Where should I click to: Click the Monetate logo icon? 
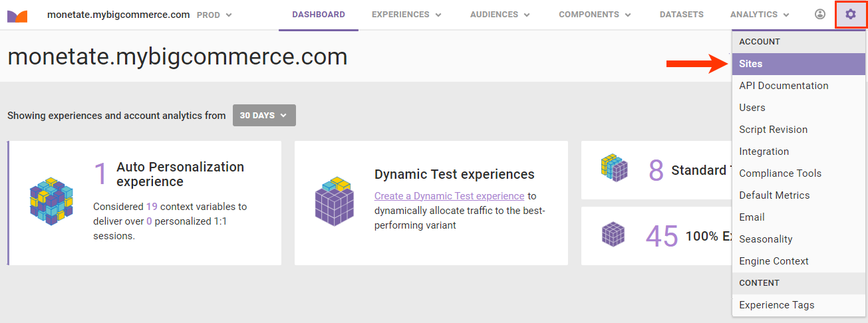pyautogui.click(x=17, y=15)
